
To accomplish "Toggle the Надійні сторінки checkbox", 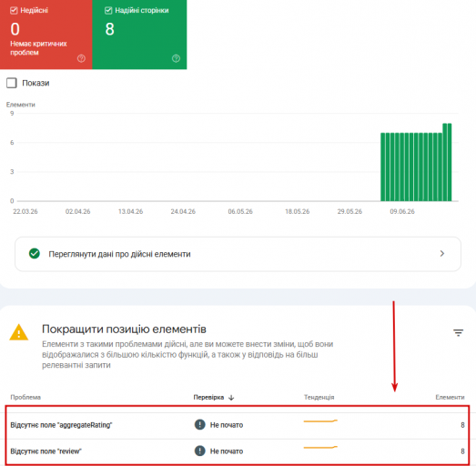I will tap(108, 11).
